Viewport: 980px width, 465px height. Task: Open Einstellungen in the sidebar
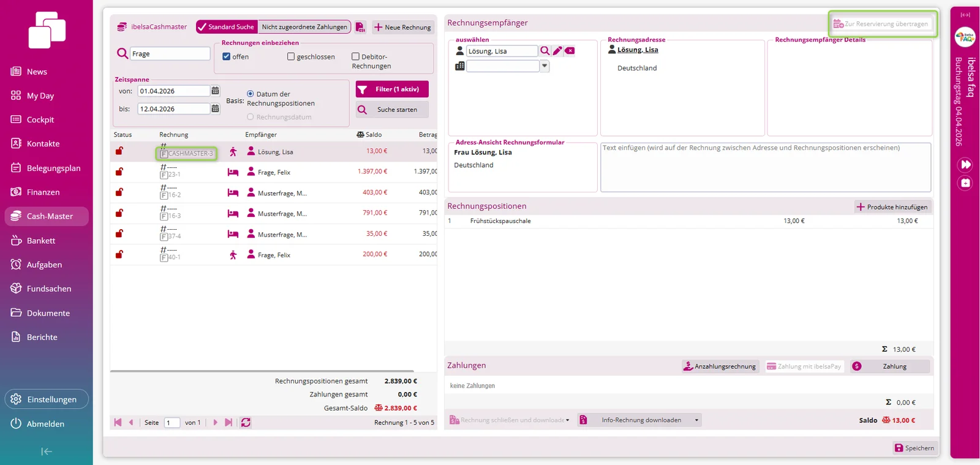coord(47,399)
